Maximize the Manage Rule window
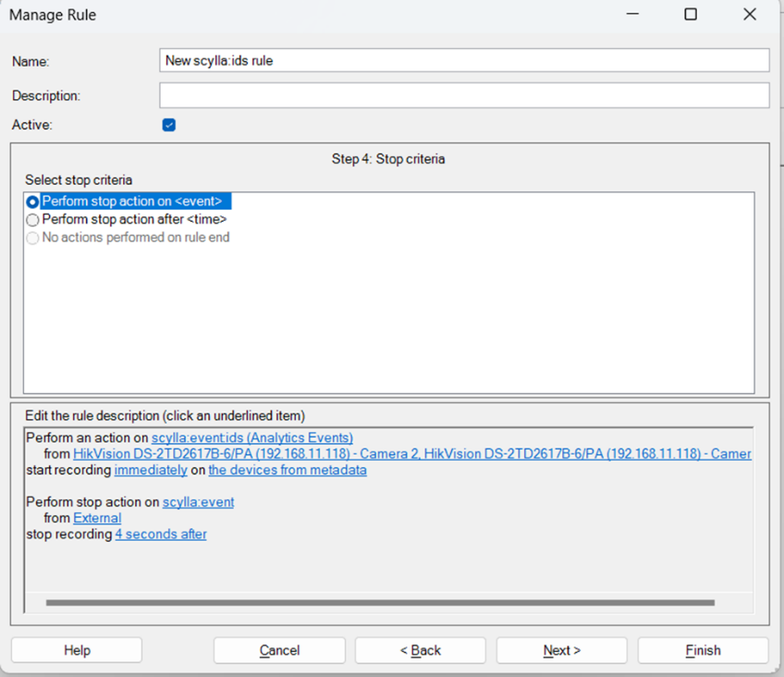The width and height of the screenshot is (784, 677). pos(691,15)
